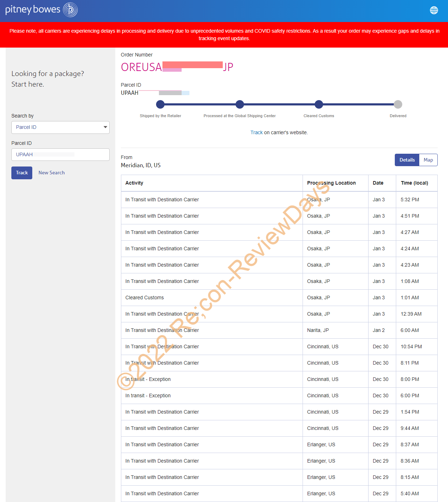Image resolution: width=448 pixels, height=502 pixels.
Task: Click the Track button
Action: (x=22, y=173)
